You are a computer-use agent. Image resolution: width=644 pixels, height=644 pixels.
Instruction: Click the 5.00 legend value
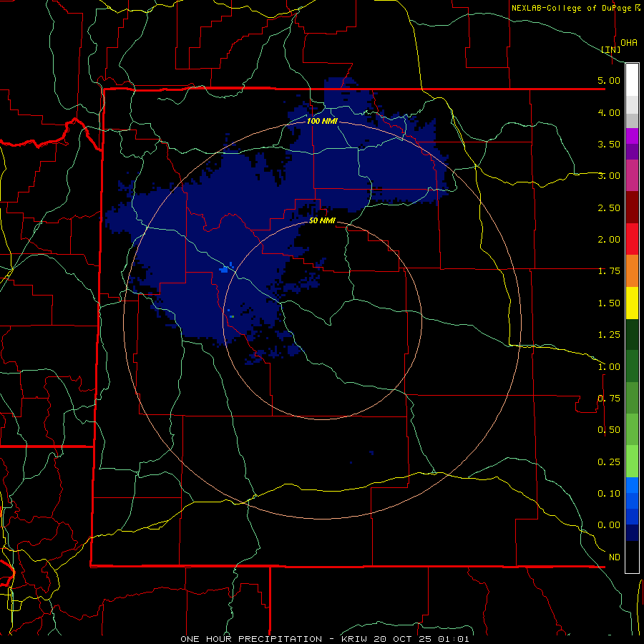609,80
